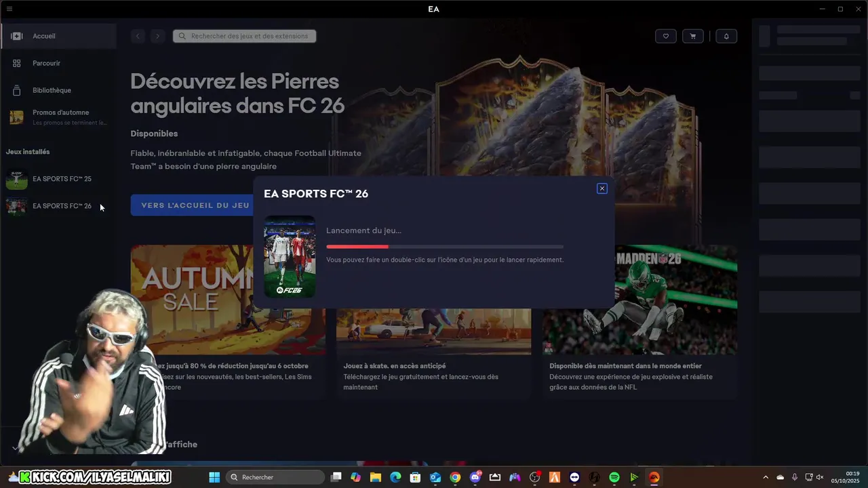868x488 pixels.
Task: Open Microsoft Edge from the taskbar
Action: (395, 477)
